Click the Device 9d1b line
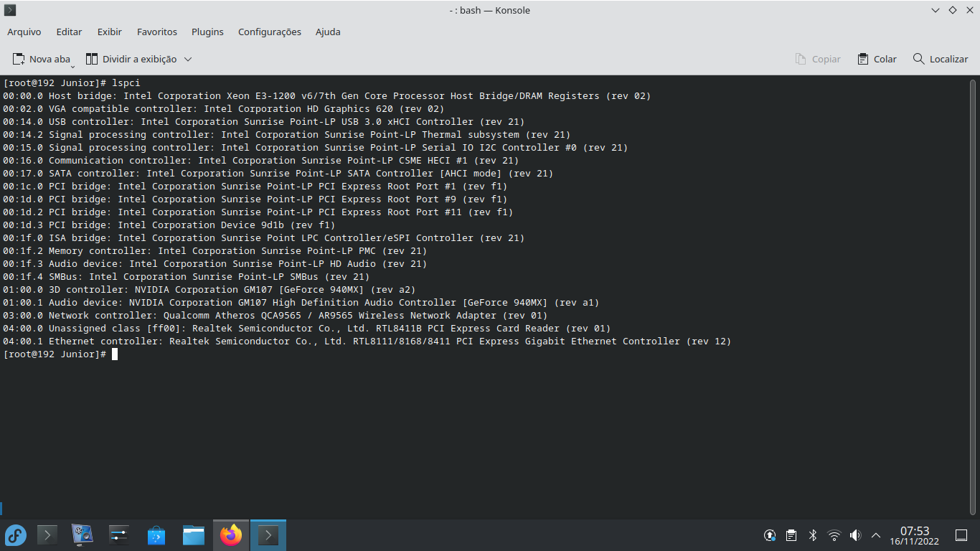The height and width of the screenshot is (551, 980). 169,225
